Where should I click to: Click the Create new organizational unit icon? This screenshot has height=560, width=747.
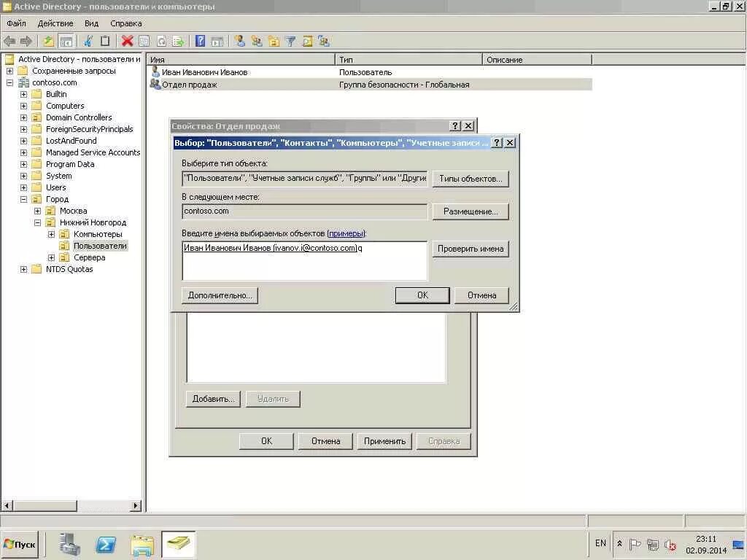(x=274, y=42)
